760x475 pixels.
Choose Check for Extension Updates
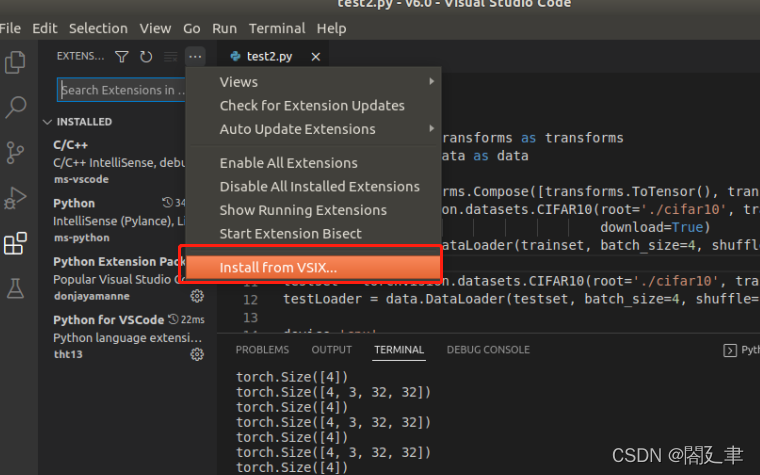click(313, 106)
